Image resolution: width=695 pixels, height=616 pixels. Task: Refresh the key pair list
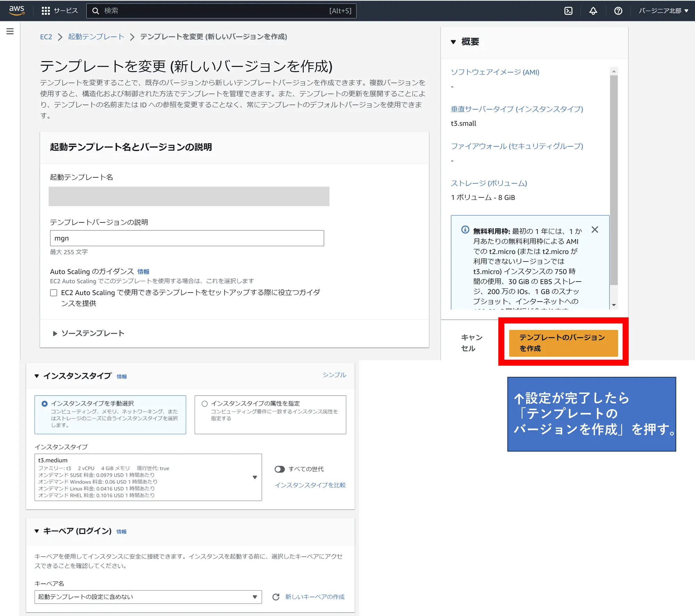click(x=276, y=597)
